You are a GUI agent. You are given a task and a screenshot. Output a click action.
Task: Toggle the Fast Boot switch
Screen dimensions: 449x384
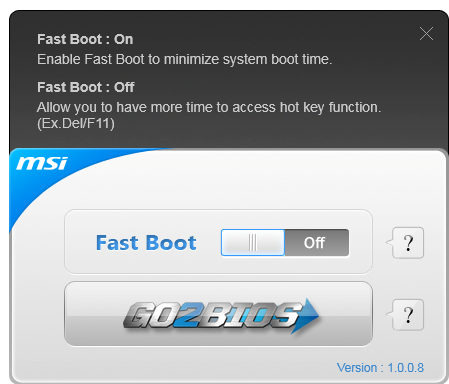point(285,242)
